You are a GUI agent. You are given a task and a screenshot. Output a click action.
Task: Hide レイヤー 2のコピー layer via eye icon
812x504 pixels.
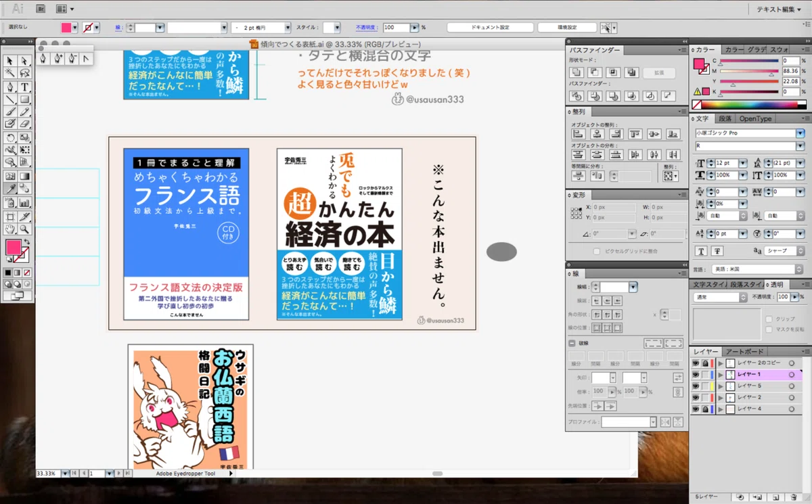(x=696, y=363)
